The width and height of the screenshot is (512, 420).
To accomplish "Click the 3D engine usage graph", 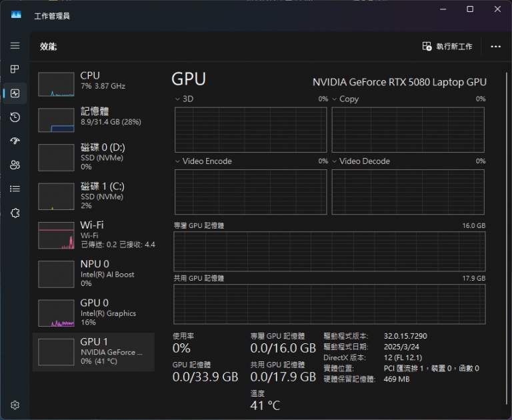I will (251, 129).
